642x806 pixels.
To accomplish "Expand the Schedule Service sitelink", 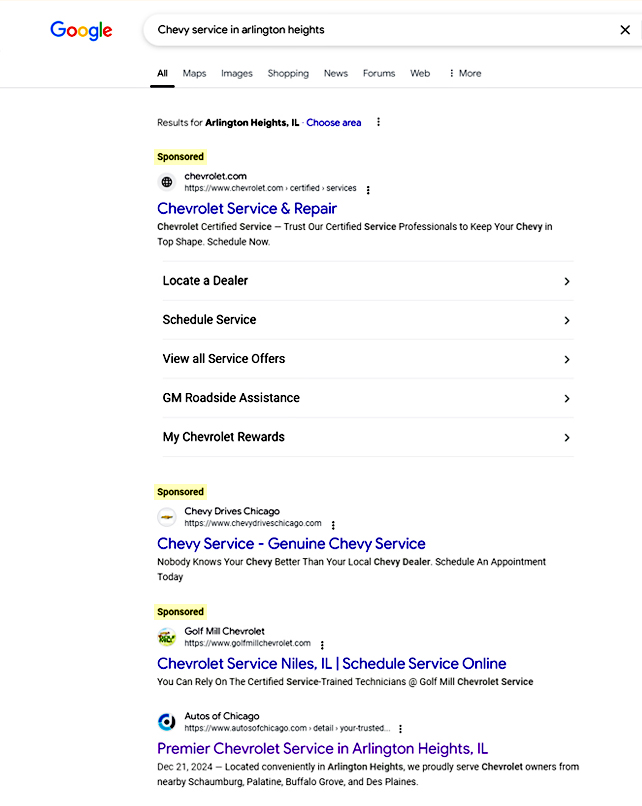I will pos(567,320).
